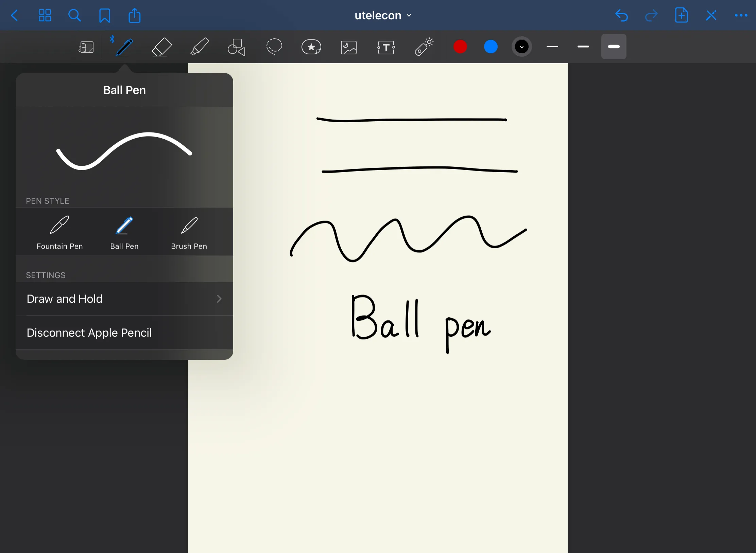The height and width of the screenshot is (553, 756).
Task: Select the Highlighter tool
Action: click(x=199, y=47)
